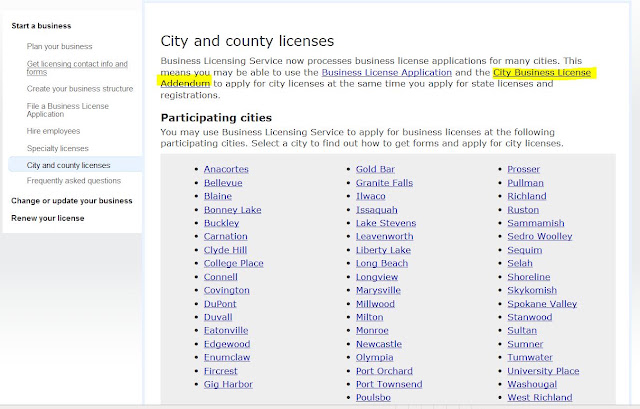This screenshot has width=640, height=409.
Task: Select Create your business structure
Action: [x=80, y=89]
